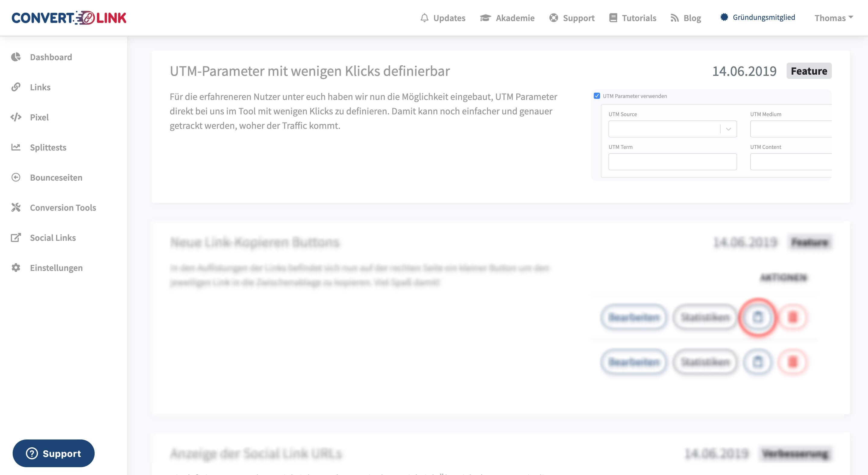Open Conversion Tools wrench icon
The width and height of the screenshot is (868, 475).
(x=16, y=207)
